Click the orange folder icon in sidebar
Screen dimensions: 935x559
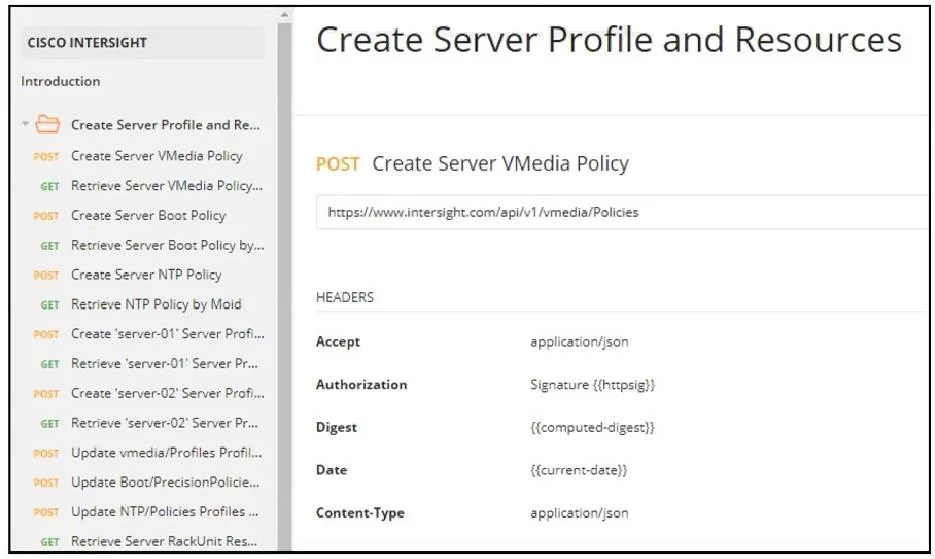(x=48, y=124)
